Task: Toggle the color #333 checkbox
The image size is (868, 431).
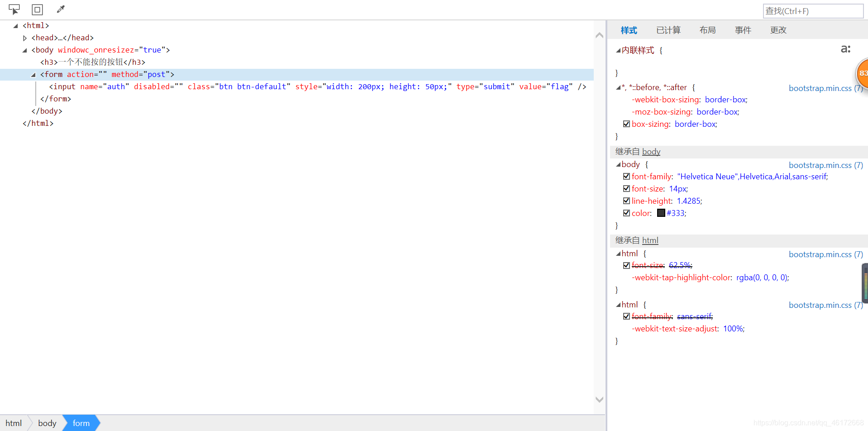Action: [x=626, y=213]
